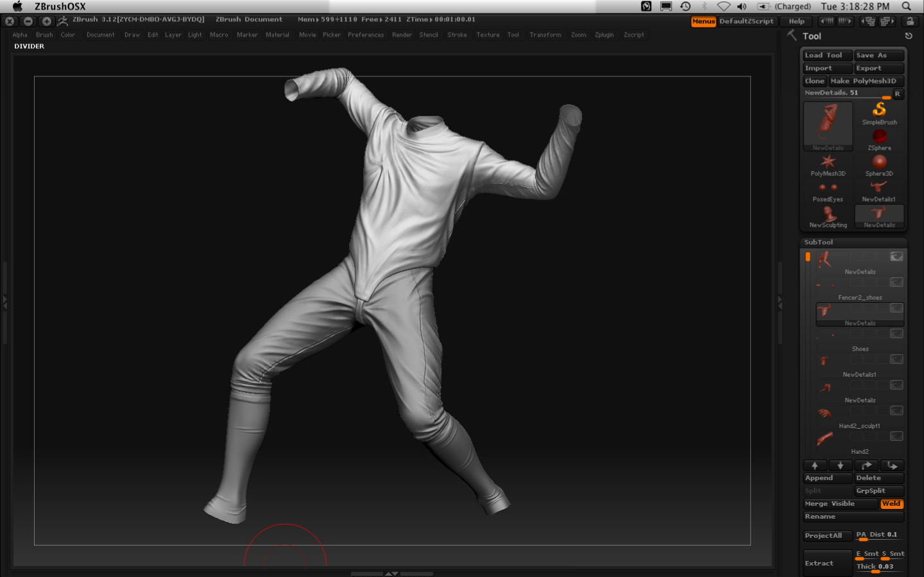Click the figure icon next to window buttons
The width and height of the screenshot is (924, 577).
pyautogui.click(x=62, y=21)
